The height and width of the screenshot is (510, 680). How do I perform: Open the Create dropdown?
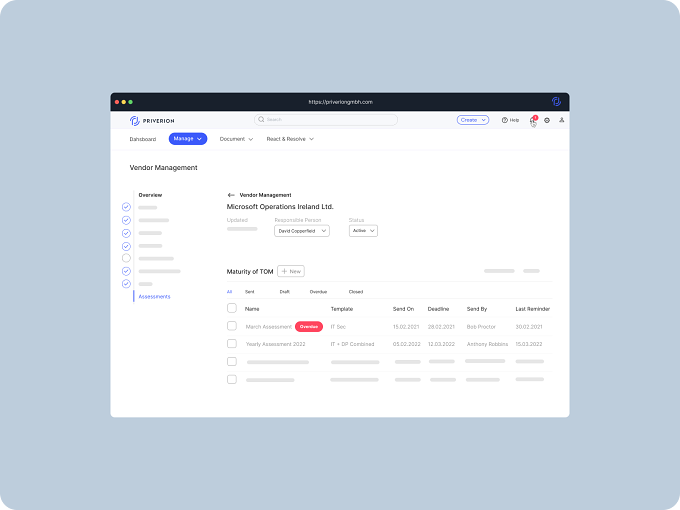click(x=473, y=120)
